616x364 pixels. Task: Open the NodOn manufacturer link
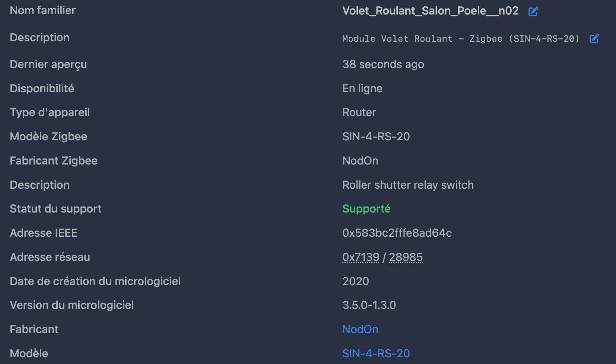pos(360,329)
